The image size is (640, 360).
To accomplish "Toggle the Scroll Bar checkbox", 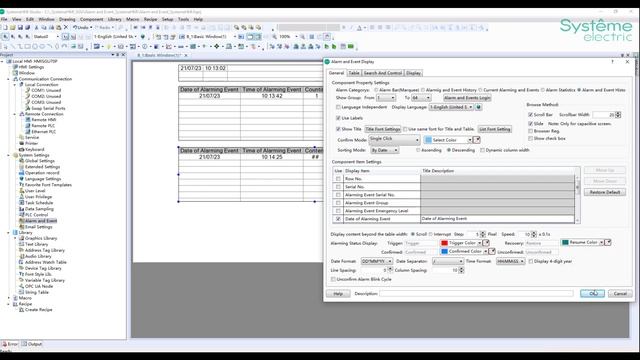I will 530,115.
